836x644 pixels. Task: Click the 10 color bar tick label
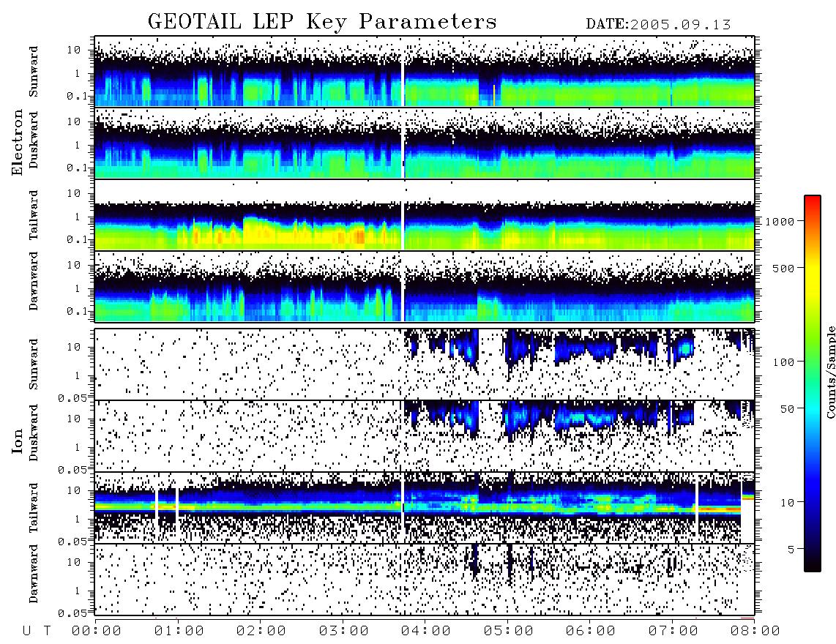(x=787, y=503)
